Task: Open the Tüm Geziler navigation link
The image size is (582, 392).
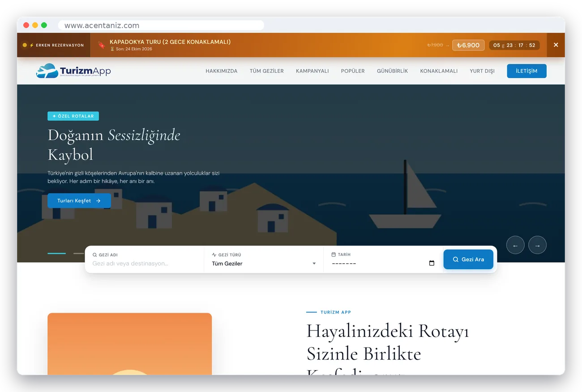Action: pyautogui.click(x=267, y=71)
